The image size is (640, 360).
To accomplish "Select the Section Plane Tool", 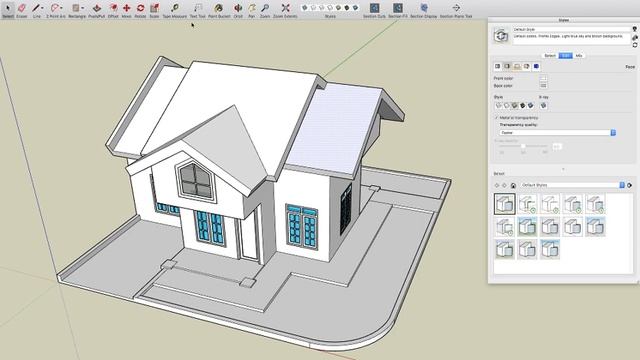I will 456,8.
